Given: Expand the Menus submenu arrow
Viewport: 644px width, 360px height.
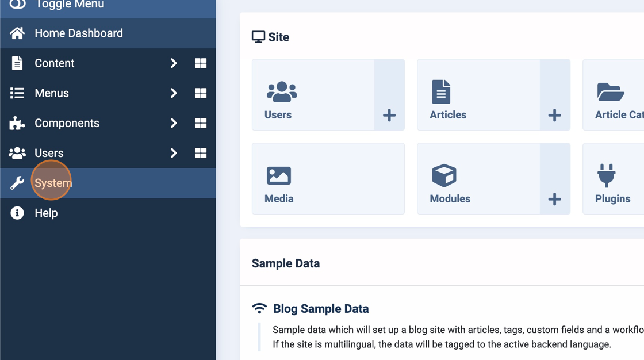Looking at the screenshot, I should [x=173, y=93].
